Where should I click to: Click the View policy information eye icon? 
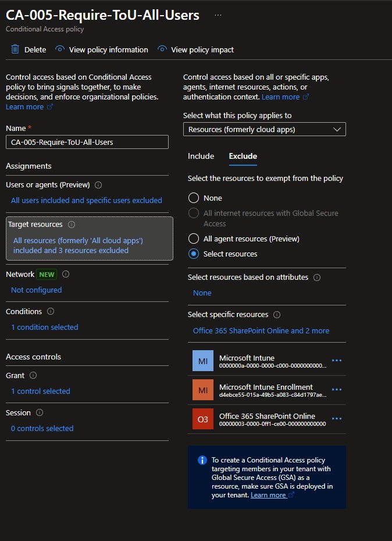(59, 49)
